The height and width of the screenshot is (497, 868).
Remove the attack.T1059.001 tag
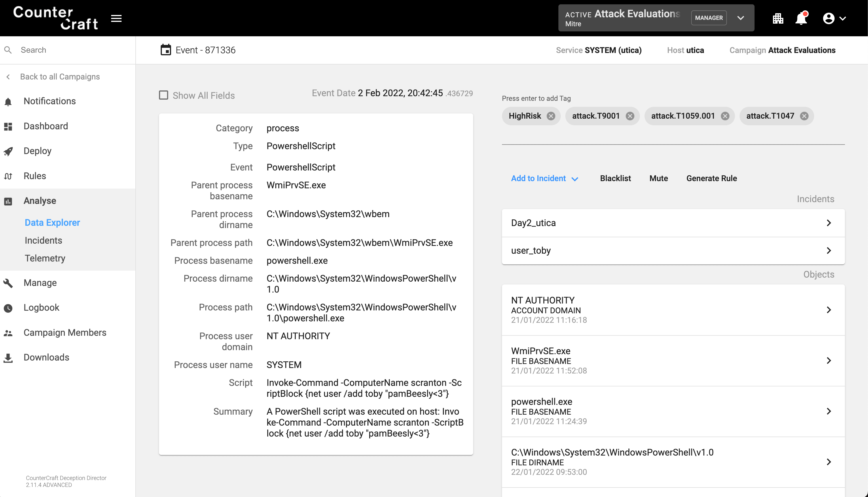[x=725, y=116]
